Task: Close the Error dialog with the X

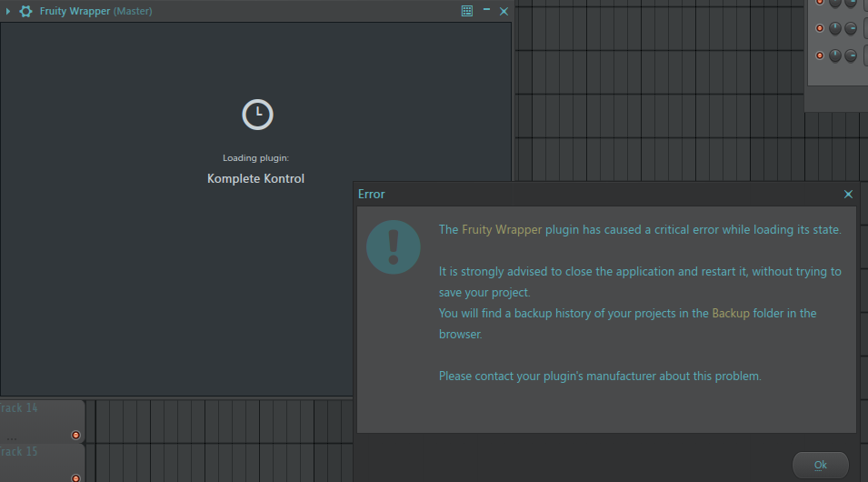Action: point(848,194)
